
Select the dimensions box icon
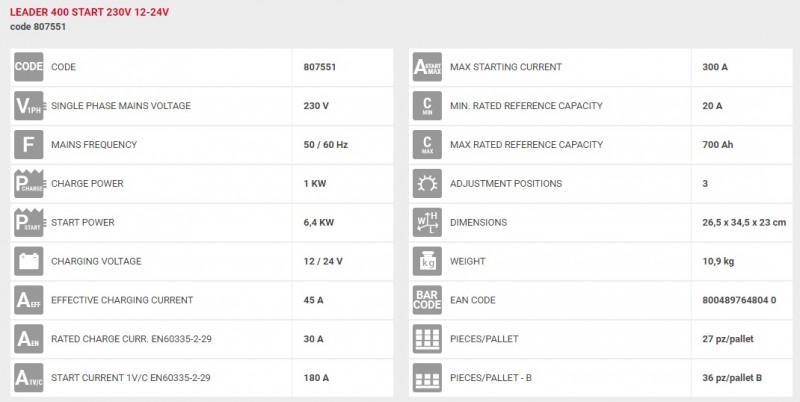click(427, 223)
